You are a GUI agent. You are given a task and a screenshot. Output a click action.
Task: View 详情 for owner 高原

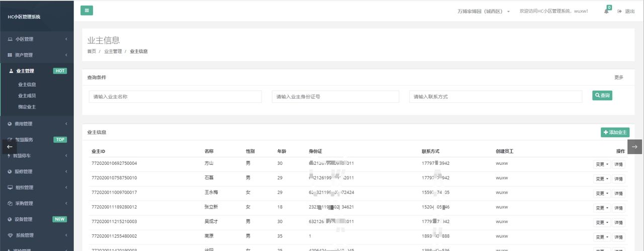619,237
